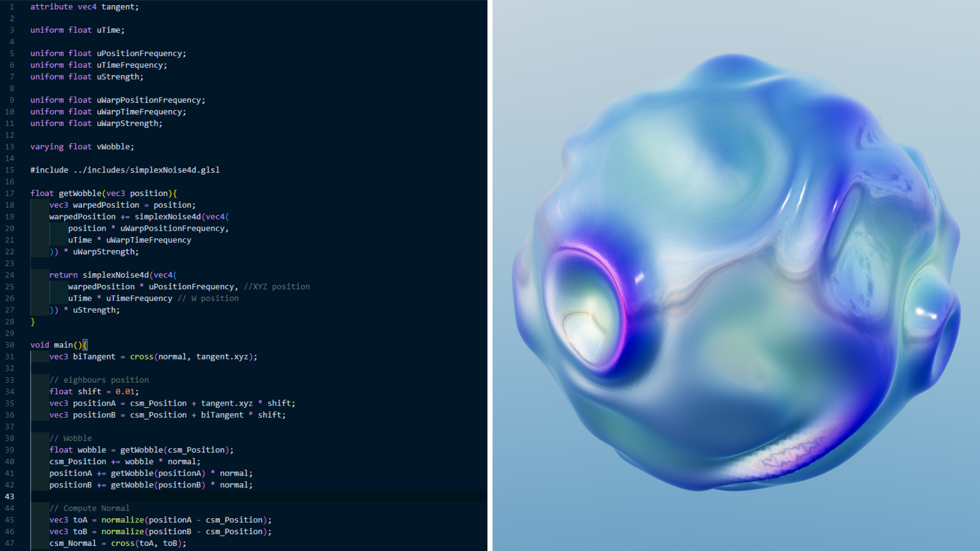
Task: Select the 'uniform float uTimeFrequency;' line
Action: point(99,65)
